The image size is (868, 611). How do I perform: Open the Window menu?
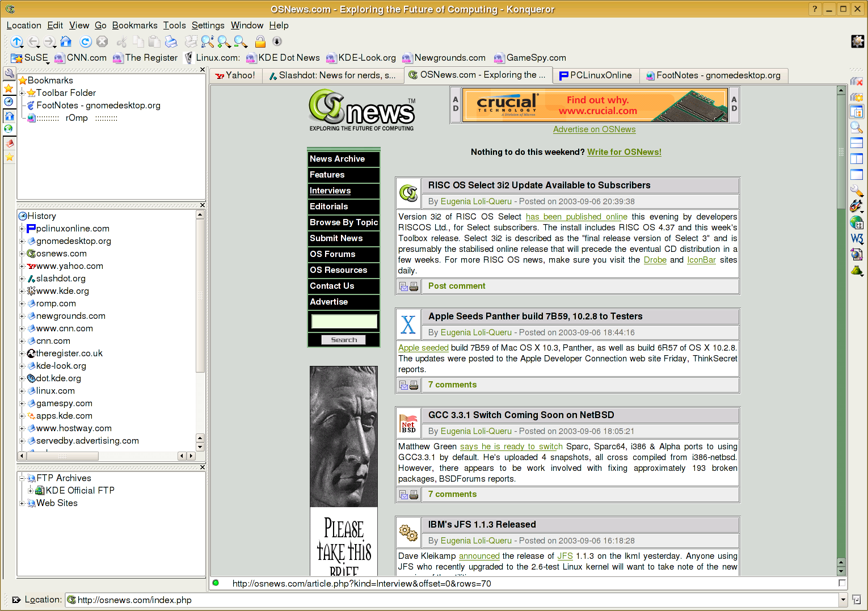[247, 26]
